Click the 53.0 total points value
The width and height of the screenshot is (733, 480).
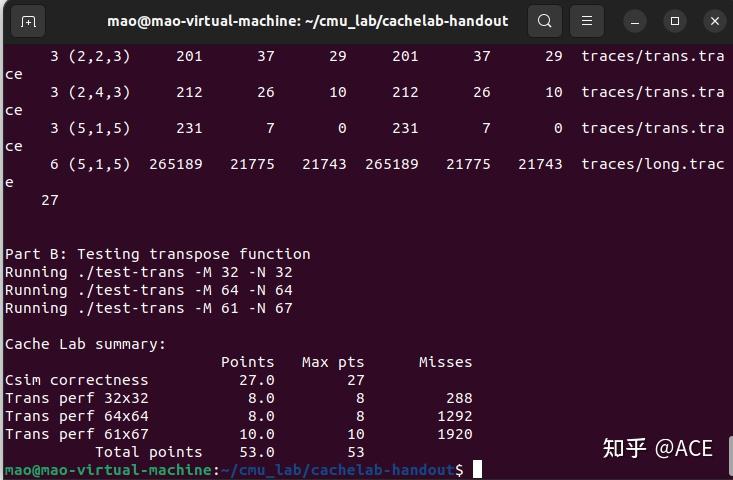pyautogui.click(x=257, y=452)
